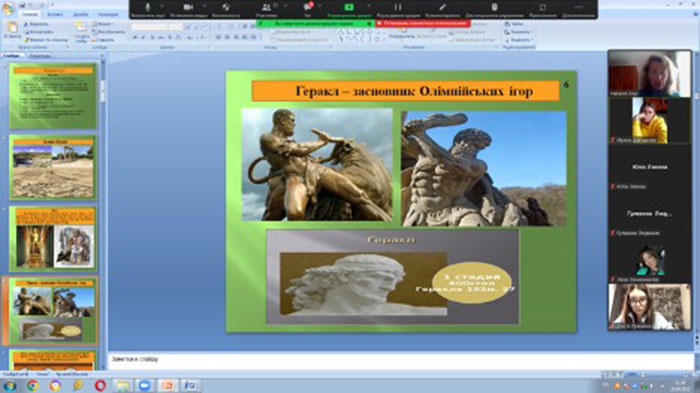
Task: Click the red Stop Share button
Action: [x=423, y=23]
